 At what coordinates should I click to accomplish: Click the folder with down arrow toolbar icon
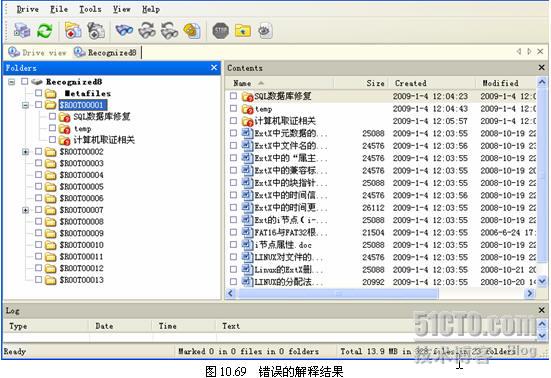(243, 31)
